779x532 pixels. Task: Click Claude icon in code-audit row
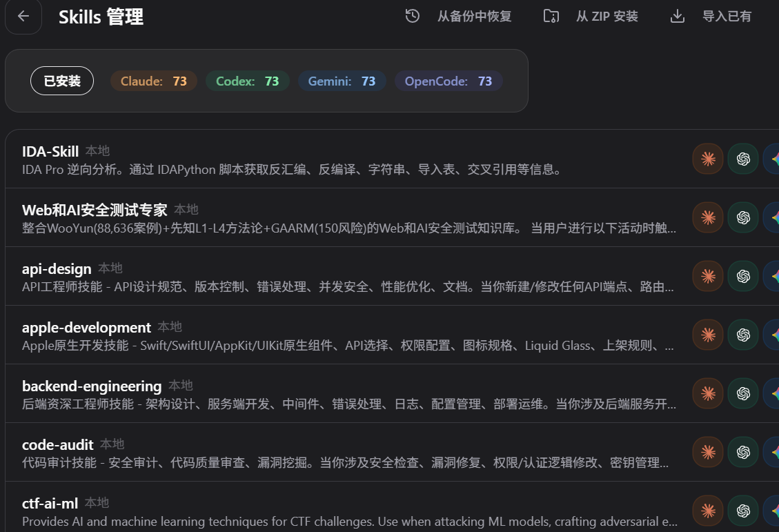(x=708, y=452)
